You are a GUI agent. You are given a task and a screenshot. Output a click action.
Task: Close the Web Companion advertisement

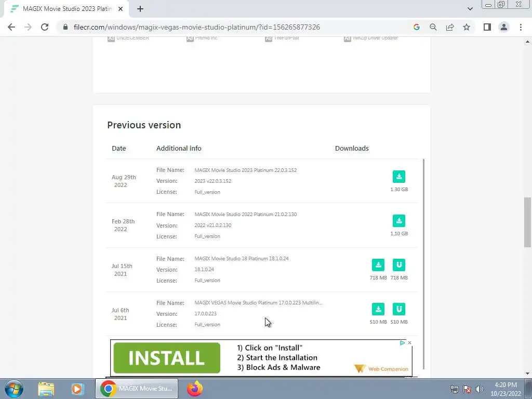pyautogui.click(x=409, y=343)
